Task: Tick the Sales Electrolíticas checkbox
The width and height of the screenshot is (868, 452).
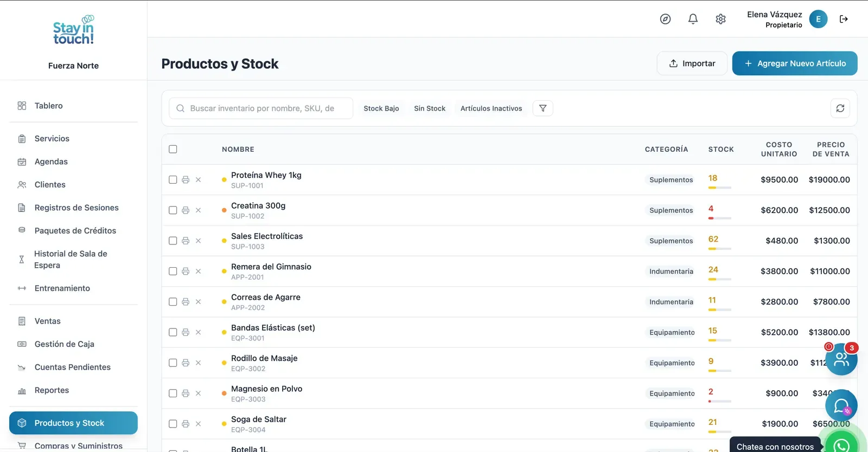Action: tap(173, 241)
